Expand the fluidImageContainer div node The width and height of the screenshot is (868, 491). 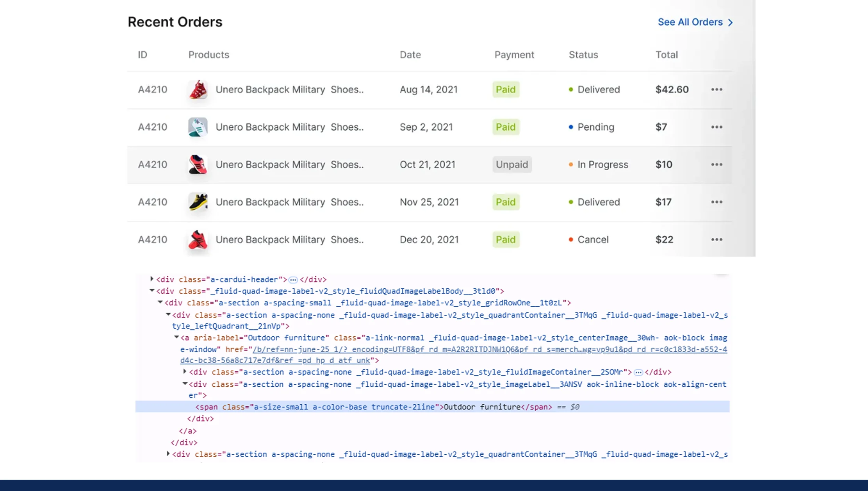coord(185,371)
